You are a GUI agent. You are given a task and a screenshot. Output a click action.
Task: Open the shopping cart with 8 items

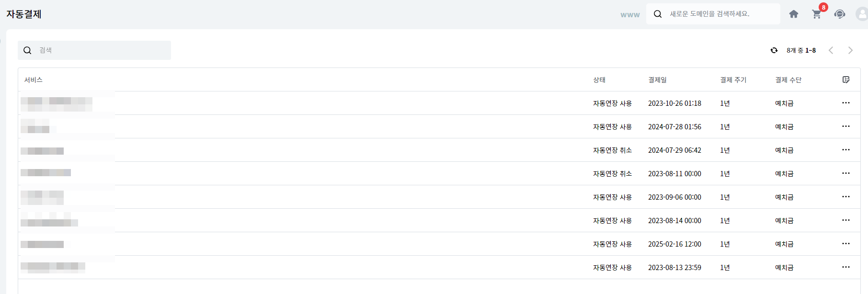(817, 14)
